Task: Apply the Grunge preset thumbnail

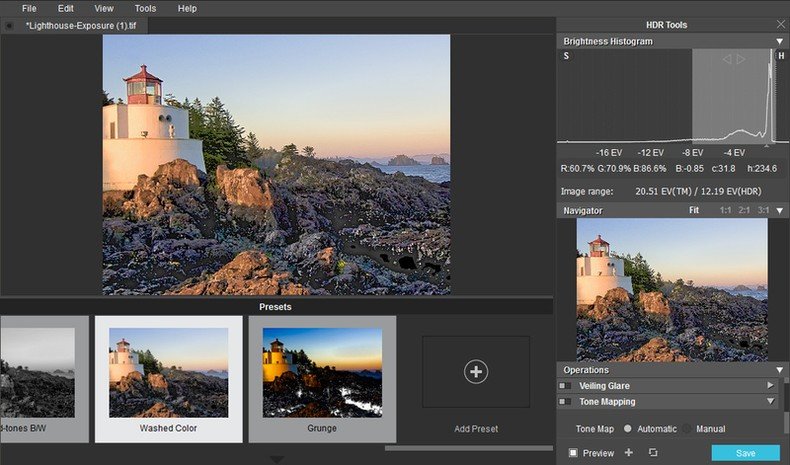Action: (x=322, y=373)
